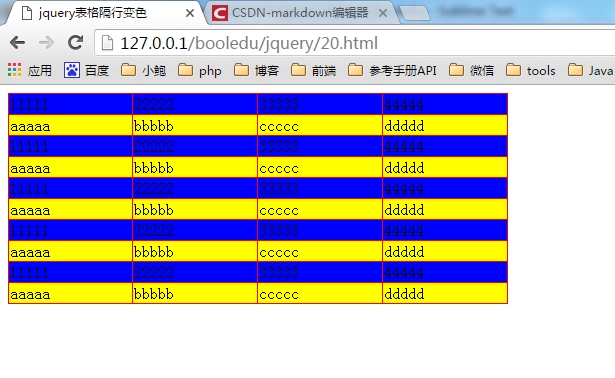Click cell aaaaa in the last row
The width and height of the screenshot is (615, 378).
[x=70, y=293]
